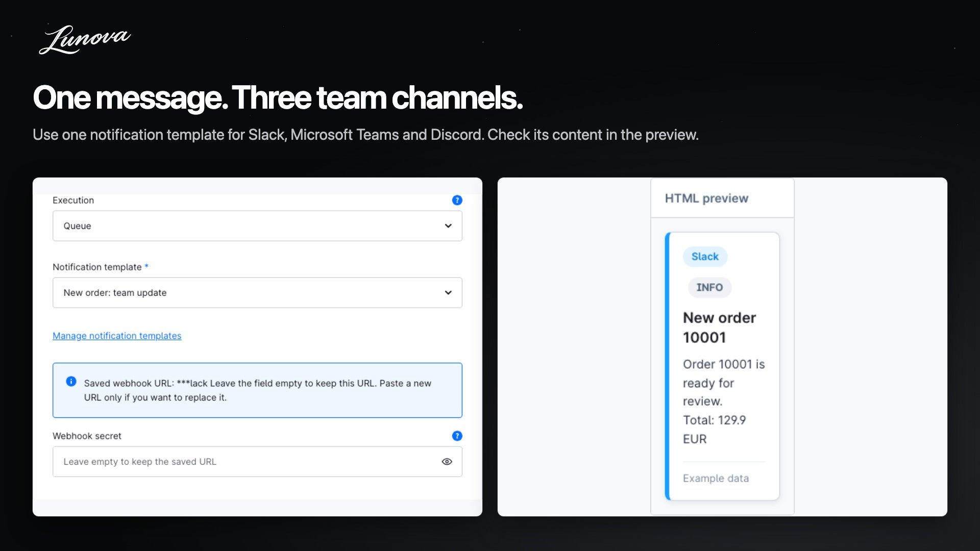Open the Execution dropdown set to Queue

257,226
